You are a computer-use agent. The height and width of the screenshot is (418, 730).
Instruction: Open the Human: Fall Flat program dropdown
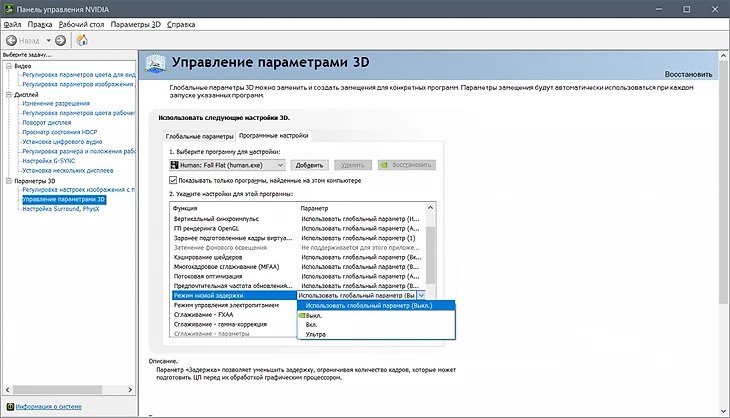pyautogui.click(x=279, y=164)
